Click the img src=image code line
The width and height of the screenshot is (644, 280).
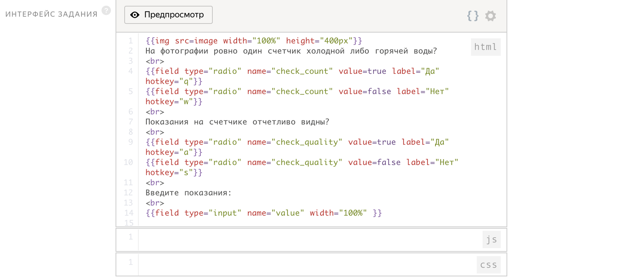point(253,41)
